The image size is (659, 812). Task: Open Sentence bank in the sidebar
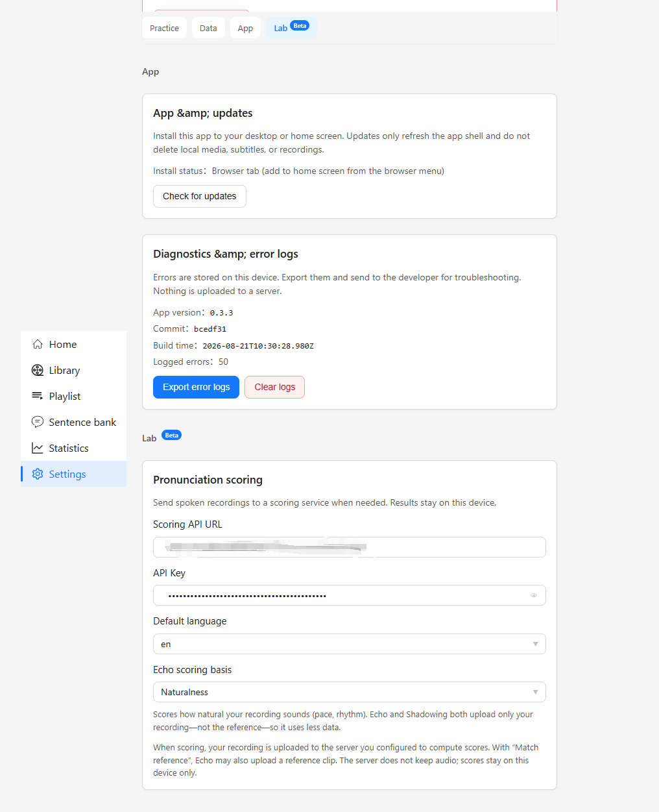point(73,422)
